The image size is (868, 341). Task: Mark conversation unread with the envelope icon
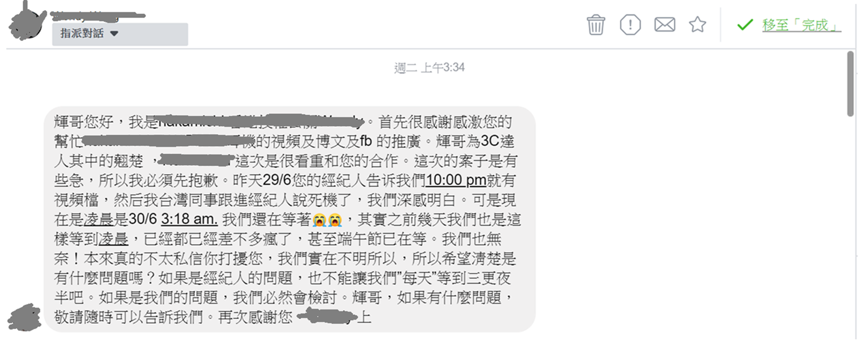(x=664, y=25)
